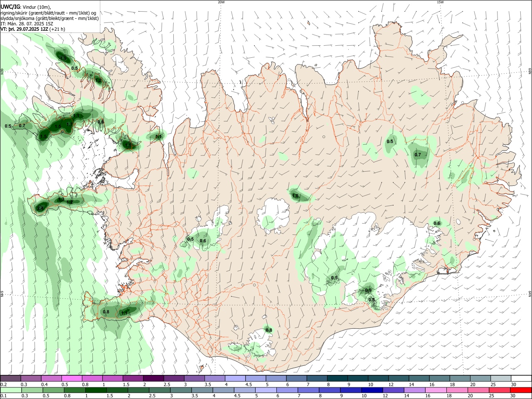This screenshot has height=399, width=532.
Task: Click the 20W longitude label on top edge
Action: tap(221, 2)
